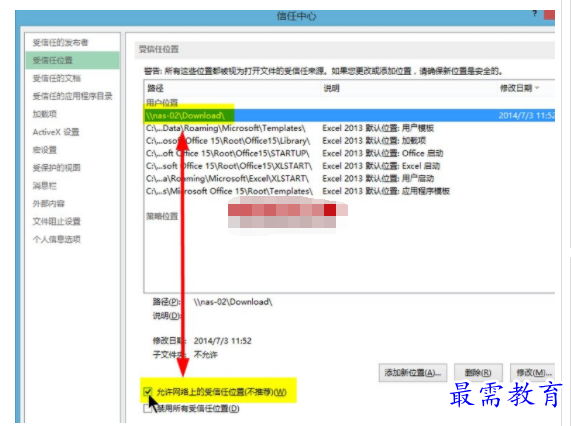The width and height of the screenshot is (571, 426).
Task: Click the 2014/7/3 date in selected row
Action: 527,115
